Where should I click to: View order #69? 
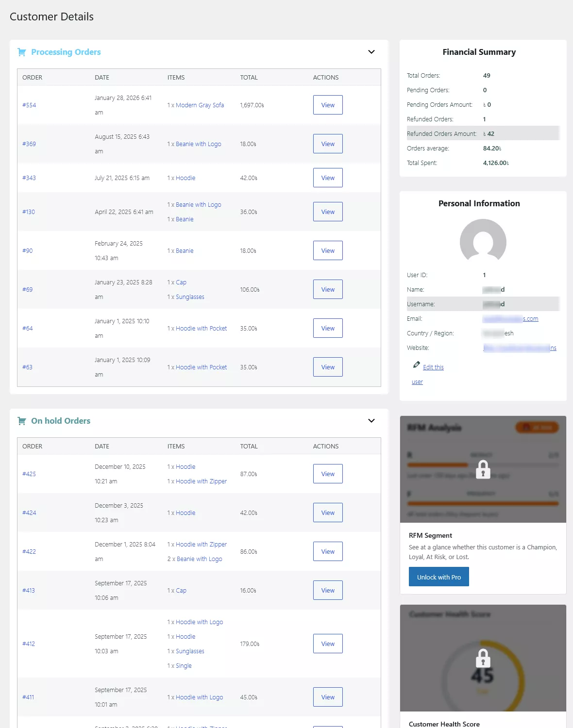click(328, 289)
